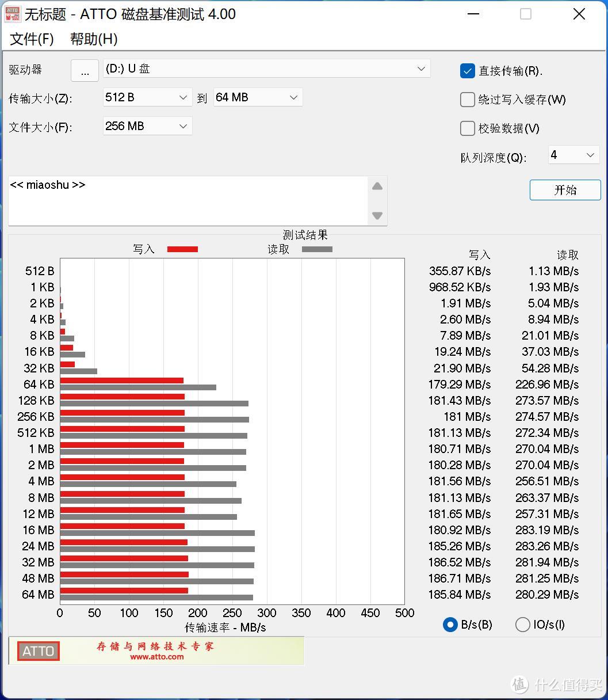Click the gray 读取 legend swatch
Screen dimensions: 608x700
(x=317, y=249)
